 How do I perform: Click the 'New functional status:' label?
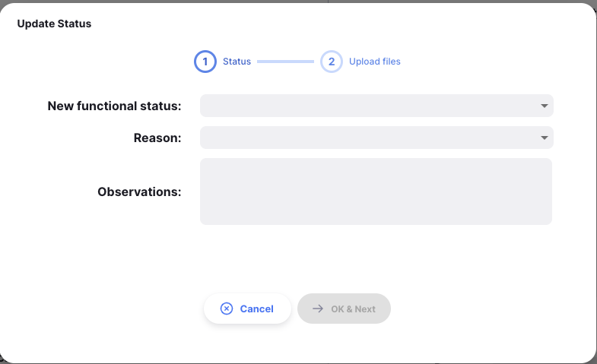click(x=114, y=106)
